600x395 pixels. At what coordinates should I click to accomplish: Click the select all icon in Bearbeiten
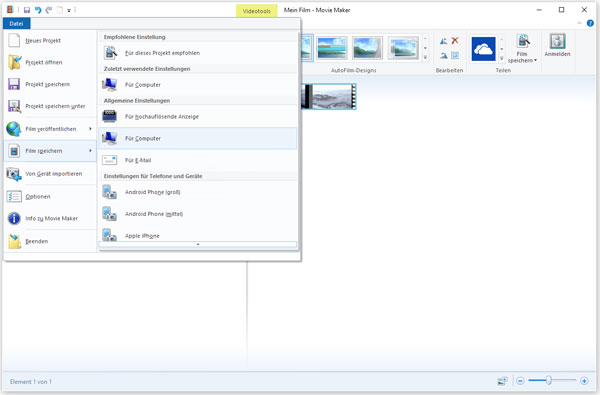[455, 56]
